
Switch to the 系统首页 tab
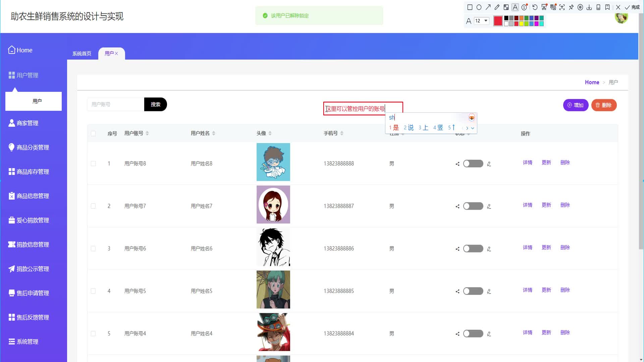click(x=82, y=53)
